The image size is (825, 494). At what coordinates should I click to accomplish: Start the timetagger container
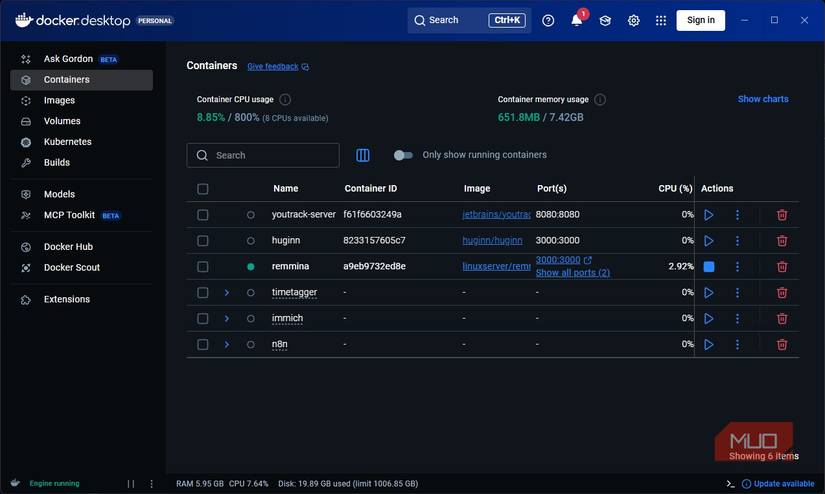pos(709,293)
